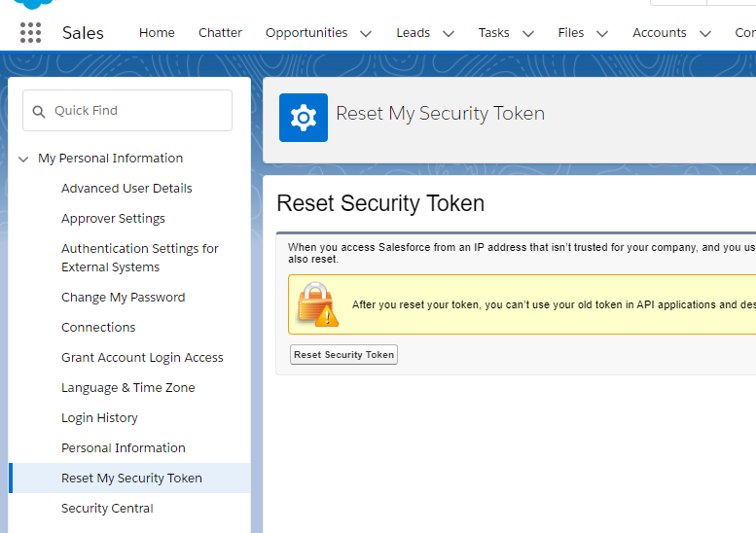Open the Leads tab
Viewport: 756px width, 533px height.
[413, 32]
